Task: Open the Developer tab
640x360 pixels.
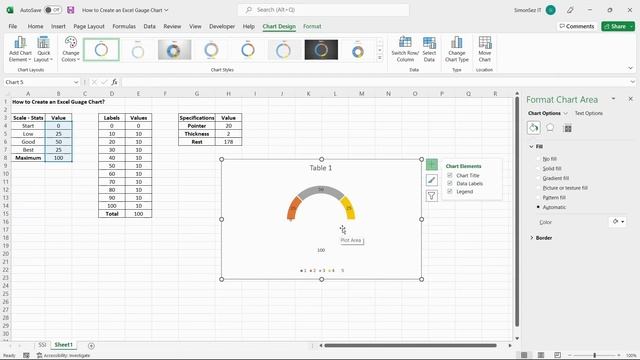Action: [x=222, y=26]
